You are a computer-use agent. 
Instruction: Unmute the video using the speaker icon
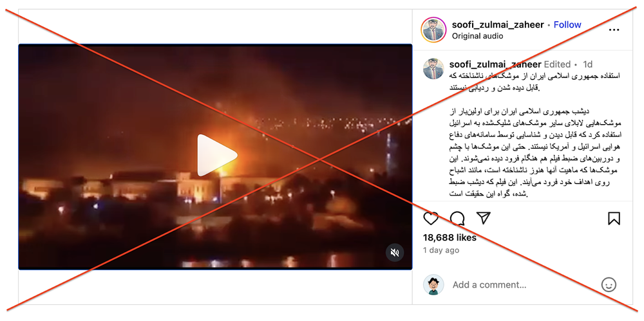pyautogui.click(x=395, y=253)
